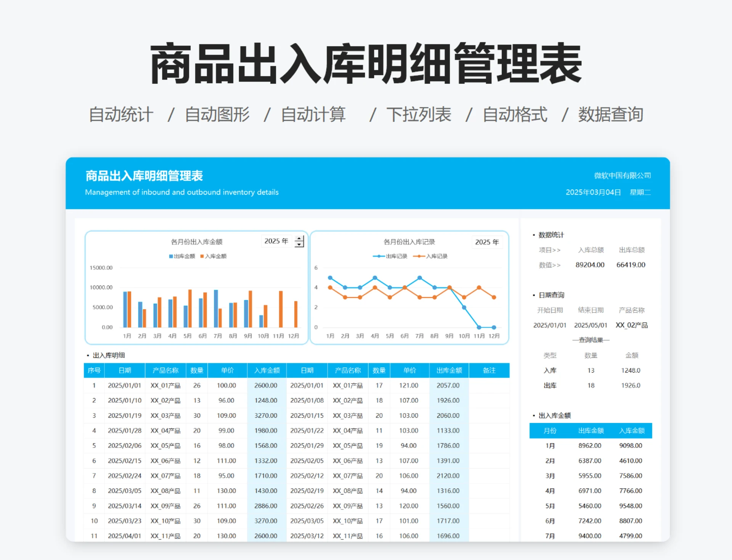The width and height of the screenshot is (732, 560).
Task: Click the 入库总额 value 89204.00
Action: tap(591, 265)
